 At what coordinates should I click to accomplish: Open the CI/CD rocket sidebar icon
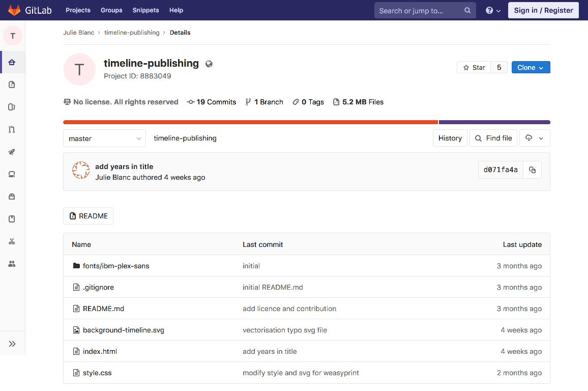coord(12,152)
